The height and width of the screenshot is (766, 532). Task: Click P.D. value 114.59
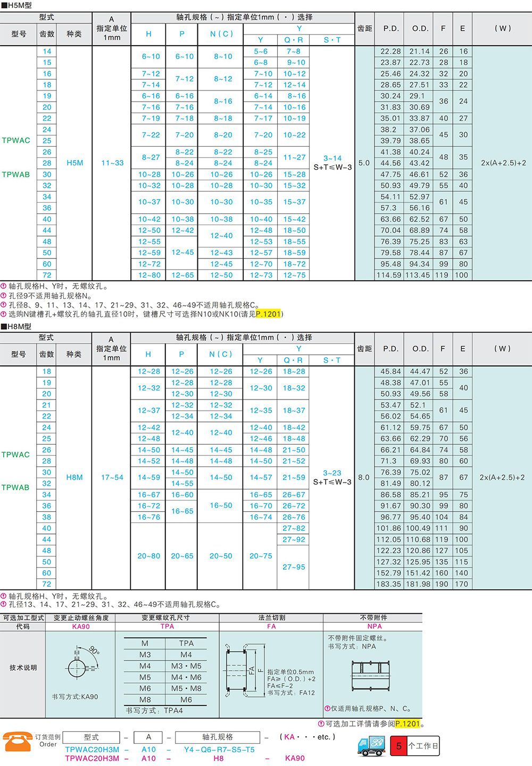pyautogui.click(x=389, y=275)
